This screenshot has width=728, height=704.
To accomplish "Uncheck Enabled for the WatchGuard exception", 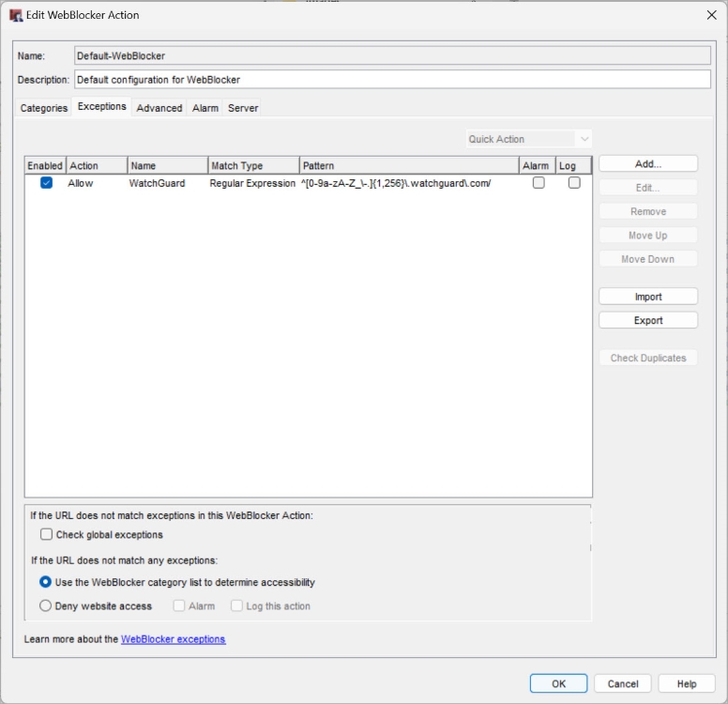I will point(46,183).
